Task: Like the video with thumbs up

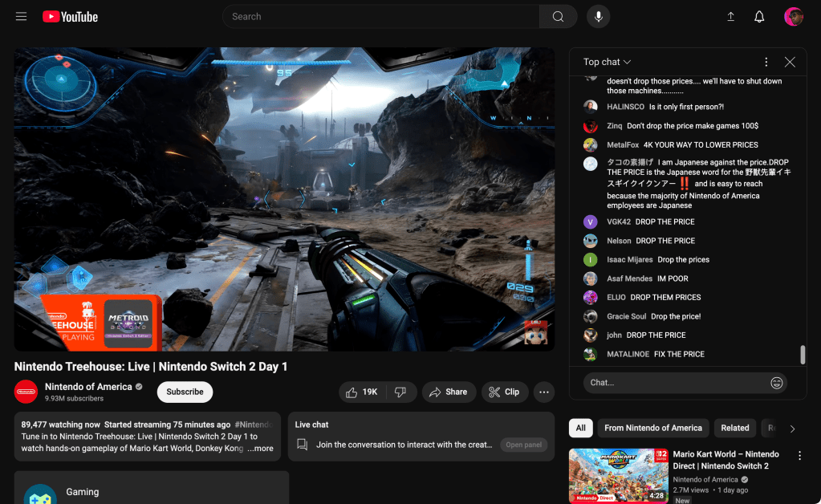Action: click(x=360, y=392)
